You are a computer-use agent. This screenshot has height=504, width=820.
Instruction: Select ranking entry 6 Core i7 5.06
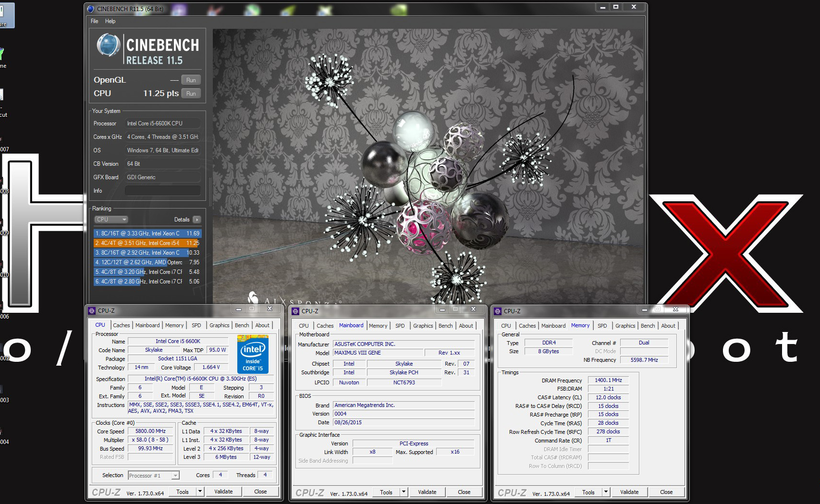147,282
